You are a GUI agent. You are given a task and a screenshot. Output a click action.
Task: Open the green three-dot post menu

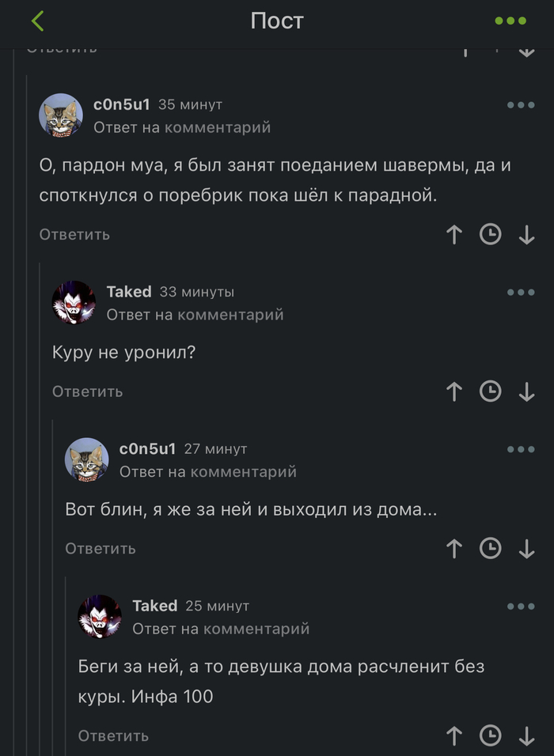[510, 21]
